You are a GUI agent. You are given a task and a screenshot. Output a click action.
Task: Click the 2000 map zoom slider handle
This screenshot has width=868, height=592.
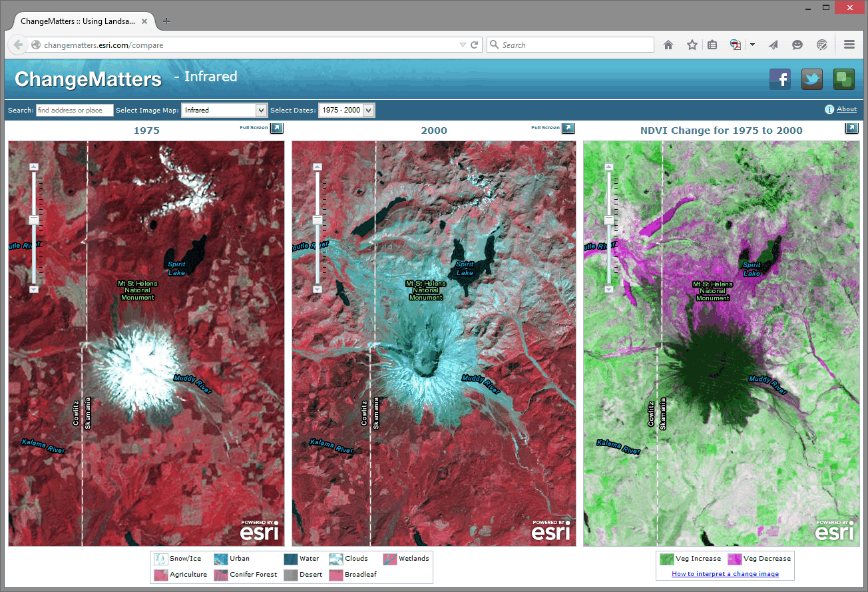coord(318,220)
